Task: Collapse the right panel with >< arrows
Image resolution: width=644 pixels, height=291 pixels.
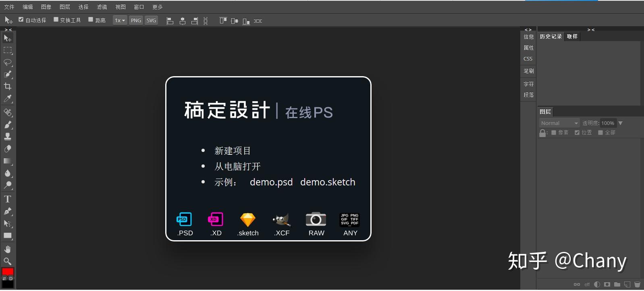Action: tap(591, 30)
